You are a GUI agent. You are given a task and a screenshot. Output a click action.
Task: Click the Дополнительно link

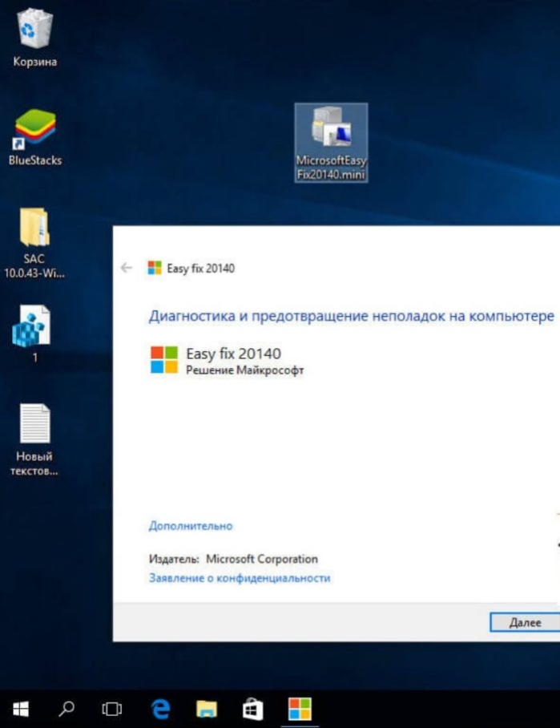click(x=191, y=526)
